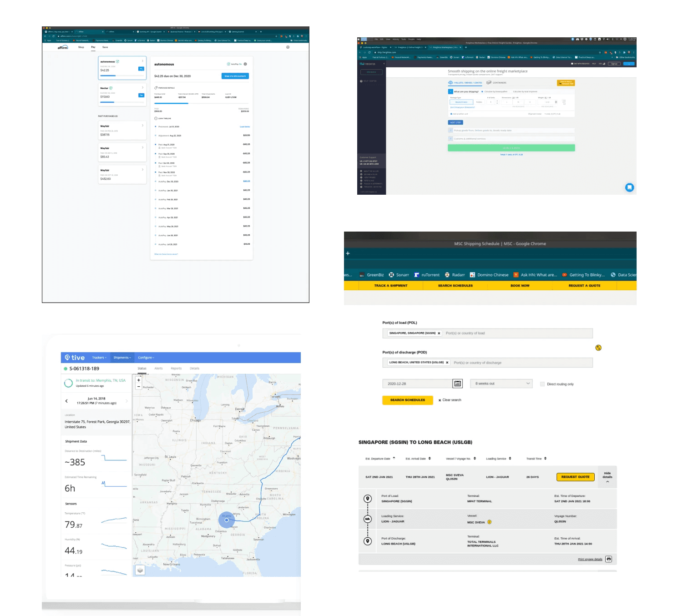Click the blue payment button for autonomous loan
The height and width of the screenshot is (616, 688).
coord(235,76)
